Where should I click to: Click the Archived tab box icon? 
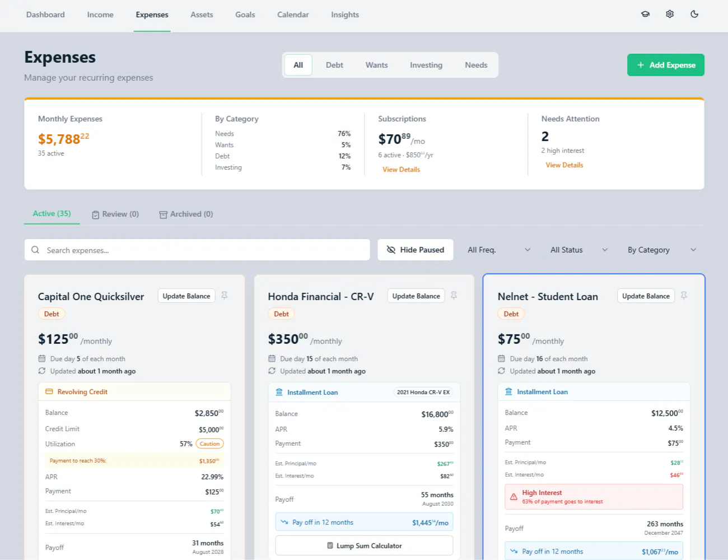click(x=164, y=214)
